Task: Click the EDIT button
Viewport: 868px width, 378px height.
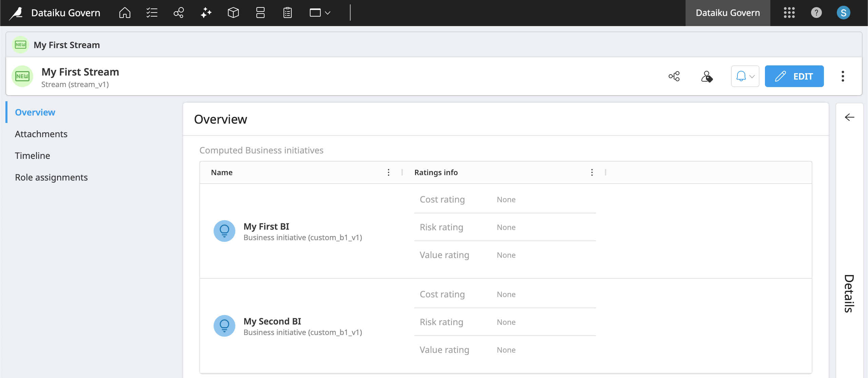Action: click(x=794, y=76)
